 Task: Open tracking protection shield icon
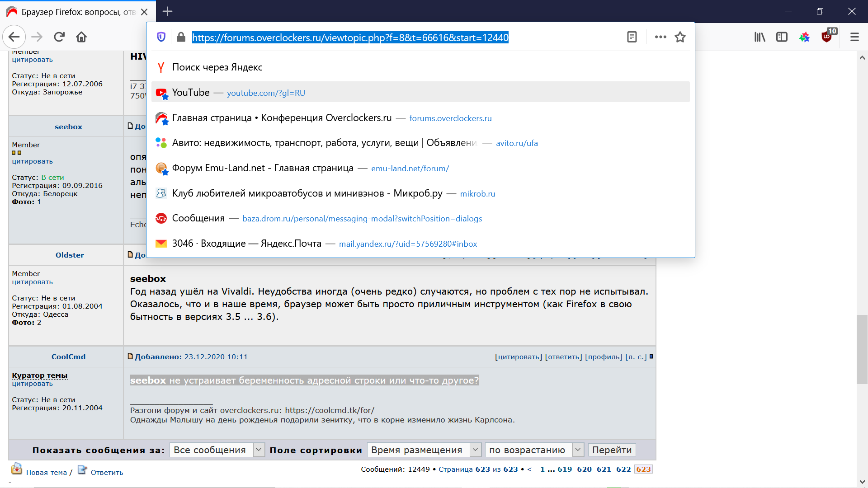(161, 37)
